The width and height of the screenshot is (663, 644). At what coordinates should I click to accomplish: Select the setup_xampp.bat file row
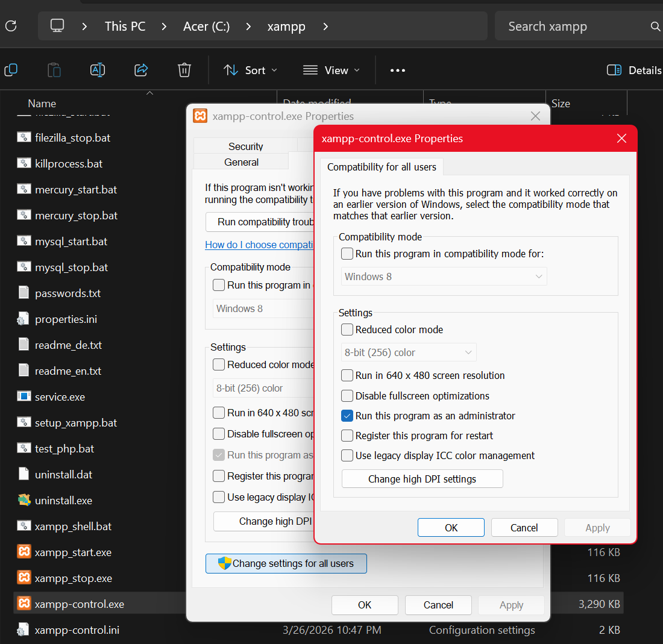100,422
